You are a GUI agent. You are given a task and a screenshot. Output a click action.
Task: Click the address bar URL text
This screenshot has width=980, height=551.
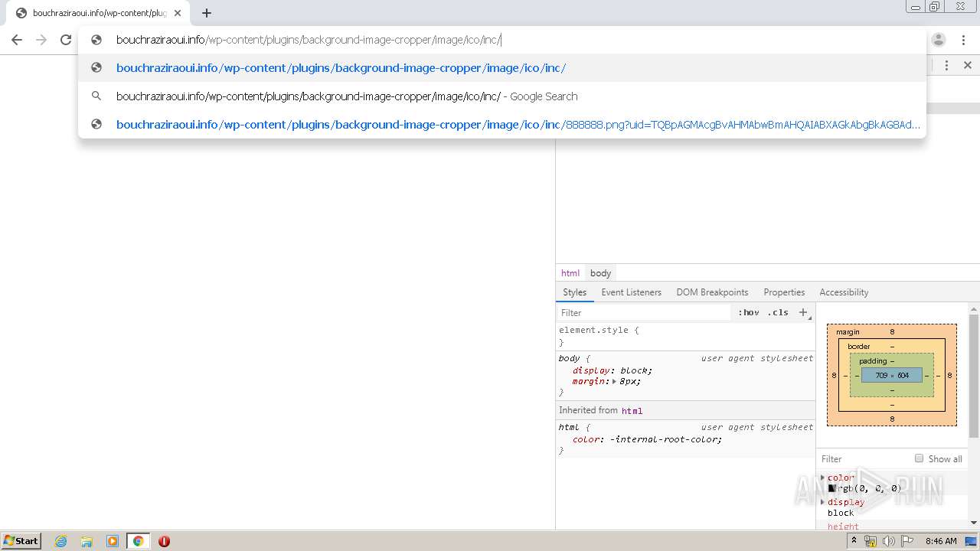(x=309, y=40)
